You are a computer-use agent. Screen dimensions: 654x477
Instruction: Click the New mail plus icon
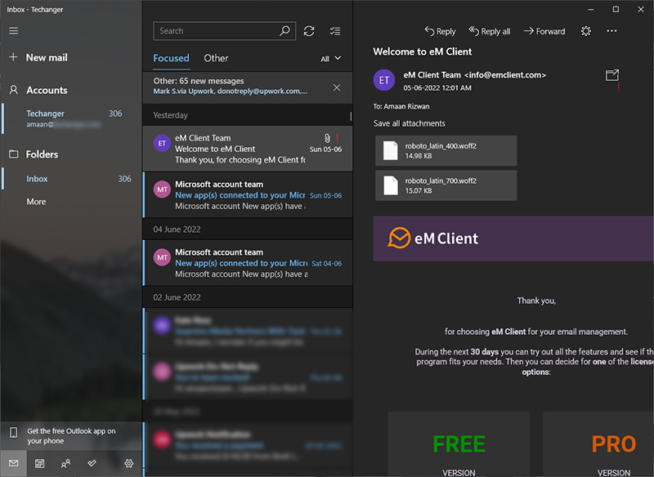coord(13,57)
